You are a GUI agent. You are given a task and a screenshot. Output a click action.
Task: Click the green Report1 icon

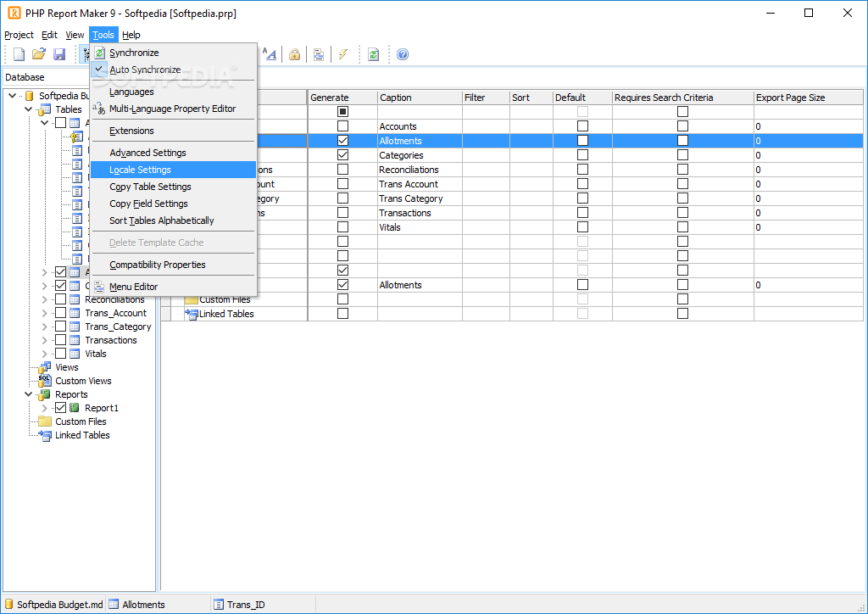coord(75,408)
